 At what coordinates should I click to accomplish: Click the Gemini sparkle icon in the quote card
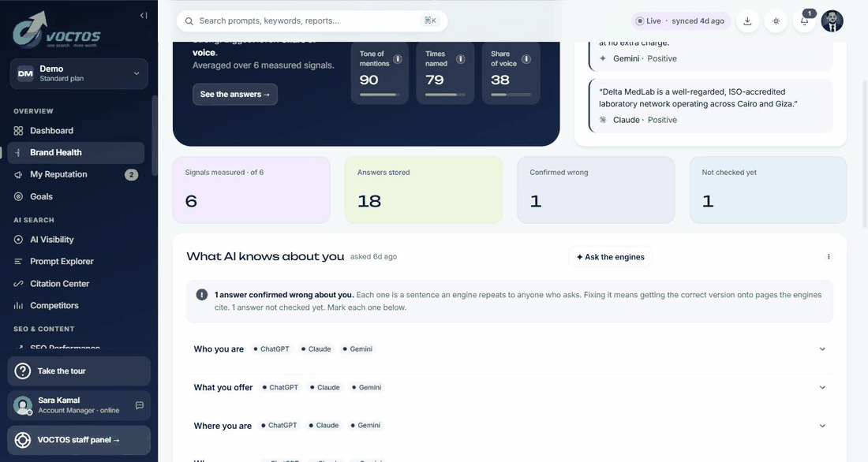point(603,58)
